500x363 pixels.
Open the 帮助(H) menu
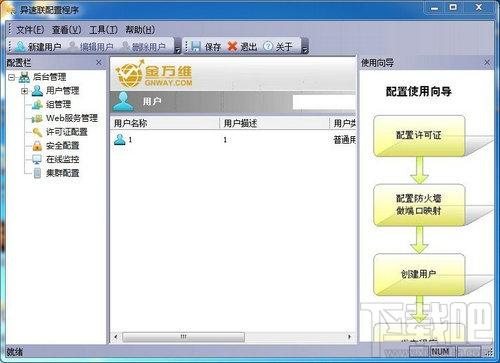pos(140,30)
